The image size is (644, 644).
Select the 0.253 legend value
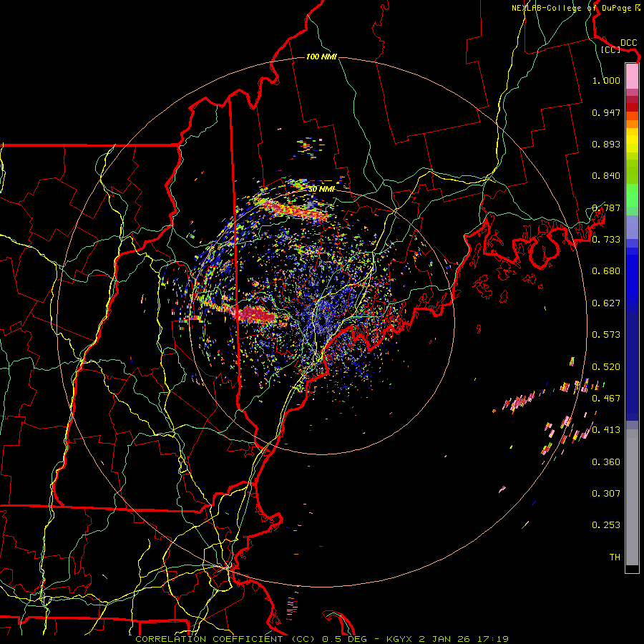(x=606, y=525)
